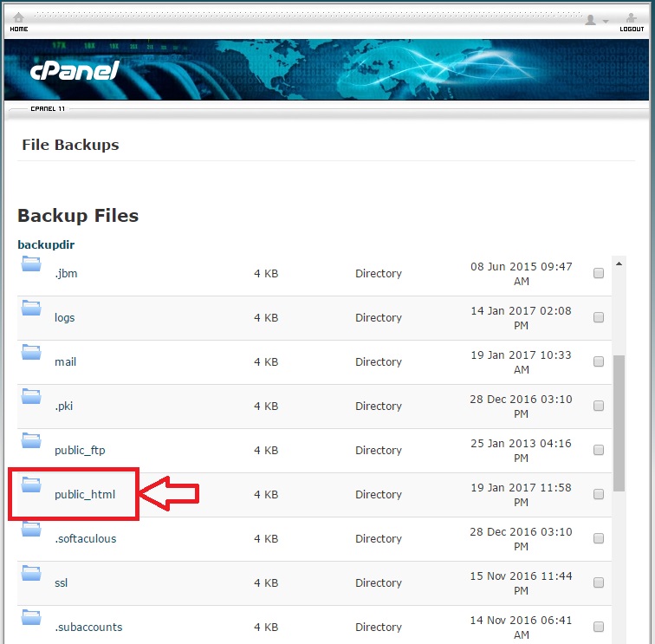Screen dimensions: 655x644
Task: Open the ssl directory link
Action: click(x=61, y=583)
